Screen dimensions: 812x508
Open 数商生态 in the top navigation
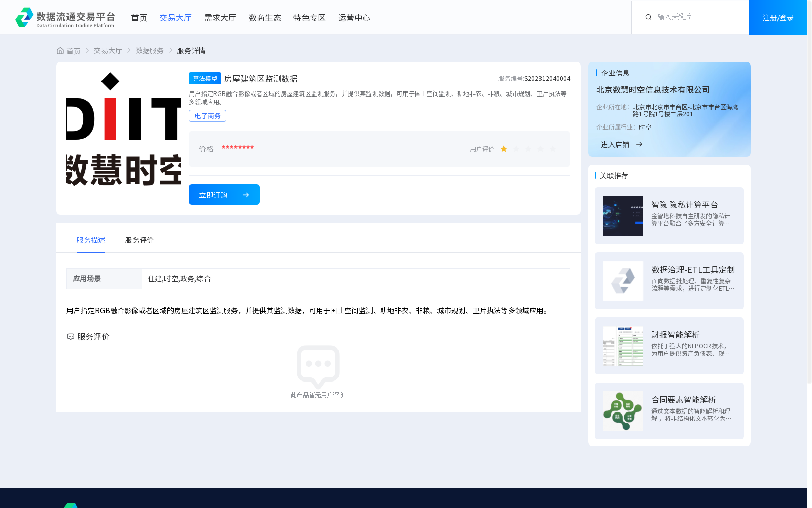tap(265, 18)
